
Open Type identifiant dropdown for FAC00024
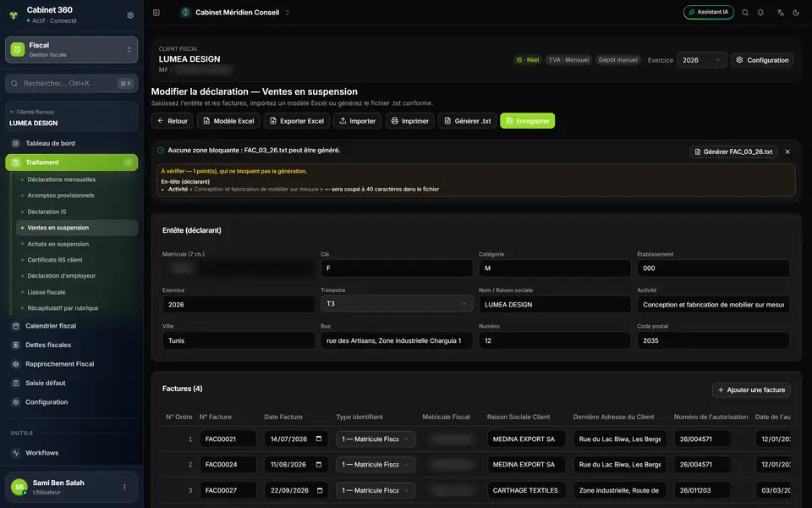(376, 465)
